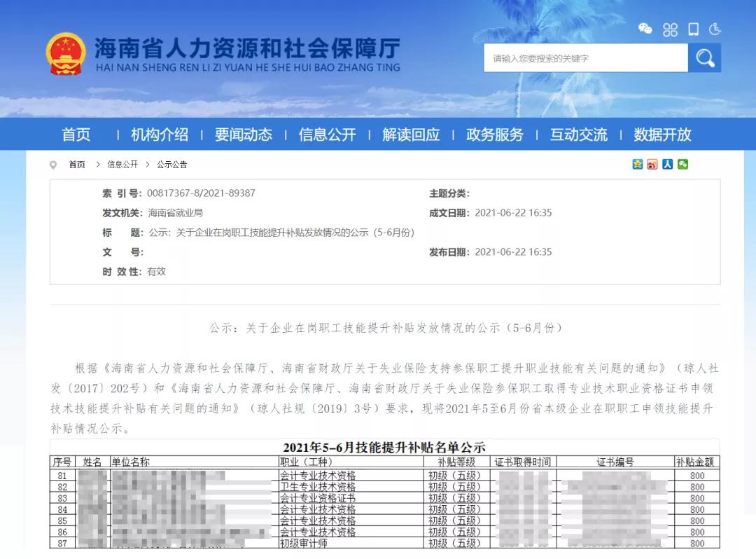Switch to the 政务服务 section
This screenshot has height=559, width=756.
[494, 135]
